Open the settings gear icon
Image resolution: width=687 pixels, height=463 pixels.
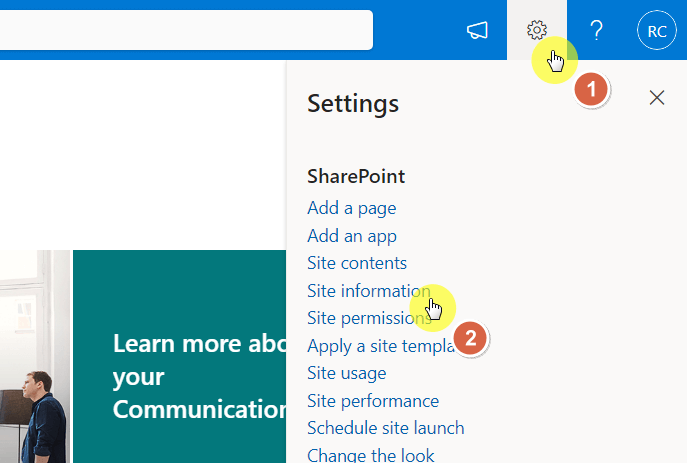[x=537, y=30]
